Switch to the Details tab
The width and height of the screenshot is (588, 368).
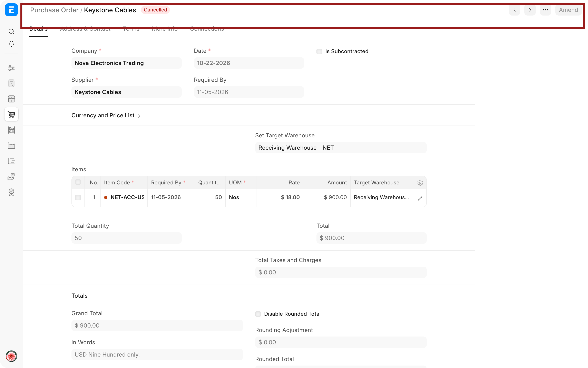pyautogui.click(x=39, y=29)
